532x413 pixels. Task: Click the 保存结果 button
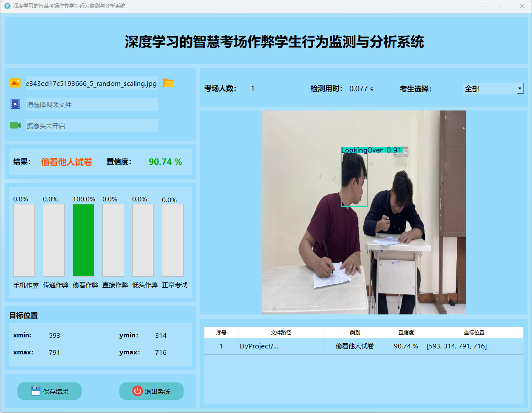point(49,391)
